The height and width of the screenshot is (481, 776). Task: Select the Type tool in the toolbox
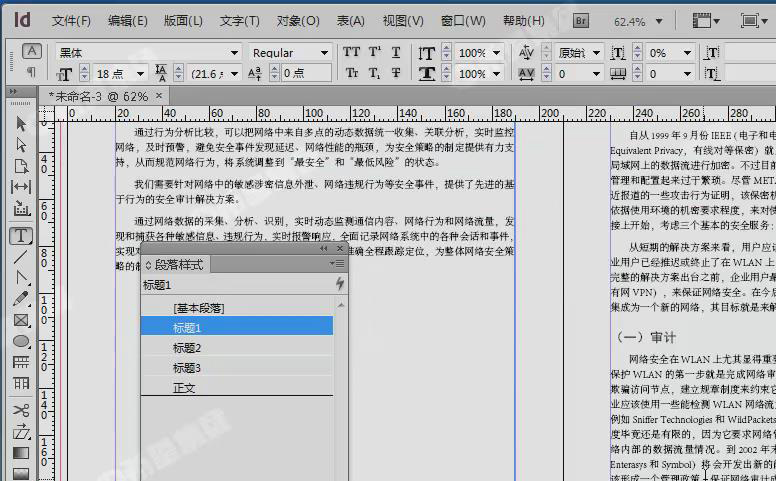(x=21, y=236)
